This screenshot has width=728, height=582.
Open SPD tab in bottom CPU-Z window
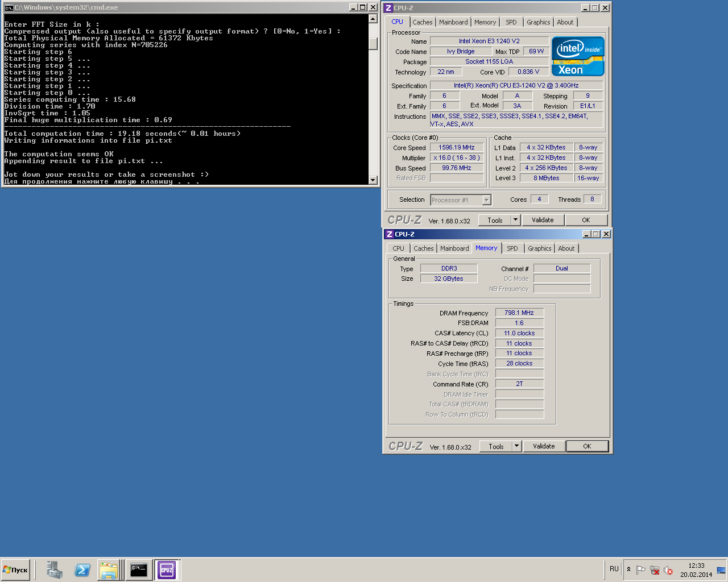[x=512, y=248]
